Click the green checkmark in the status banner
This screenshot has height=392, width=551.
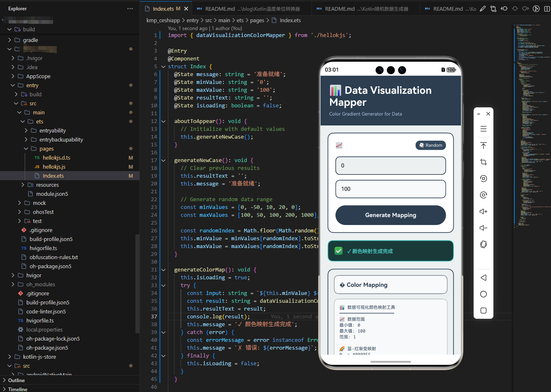point(338,251)
